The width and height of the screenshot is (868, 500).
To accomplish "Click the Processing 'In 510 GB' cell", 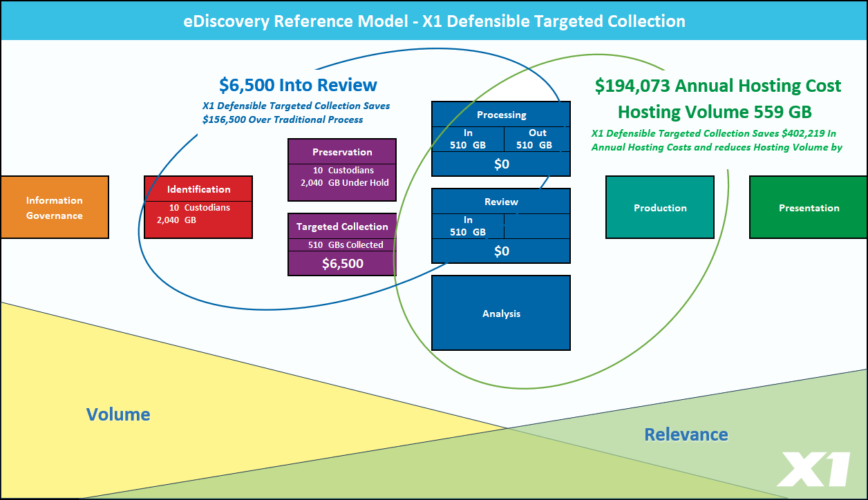I will pyautogui.click(x=468, y=139).
